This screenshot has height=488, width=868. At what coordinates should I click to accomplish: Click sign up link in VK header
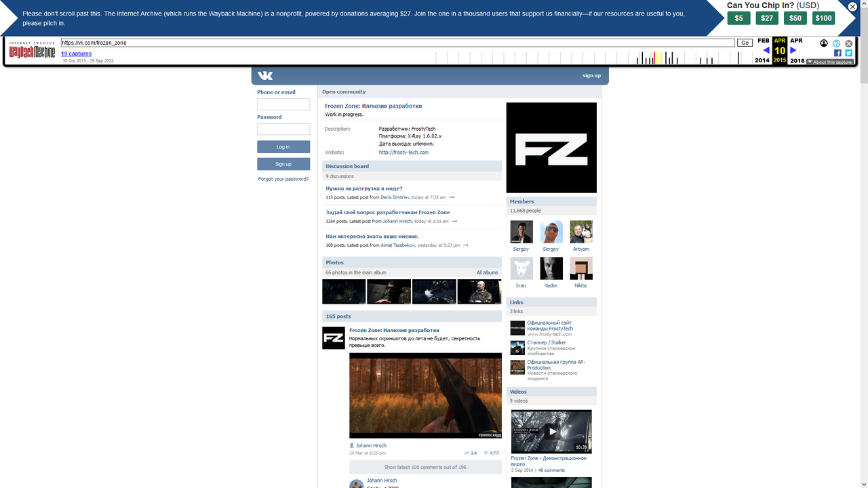click(x=591, y=75)
